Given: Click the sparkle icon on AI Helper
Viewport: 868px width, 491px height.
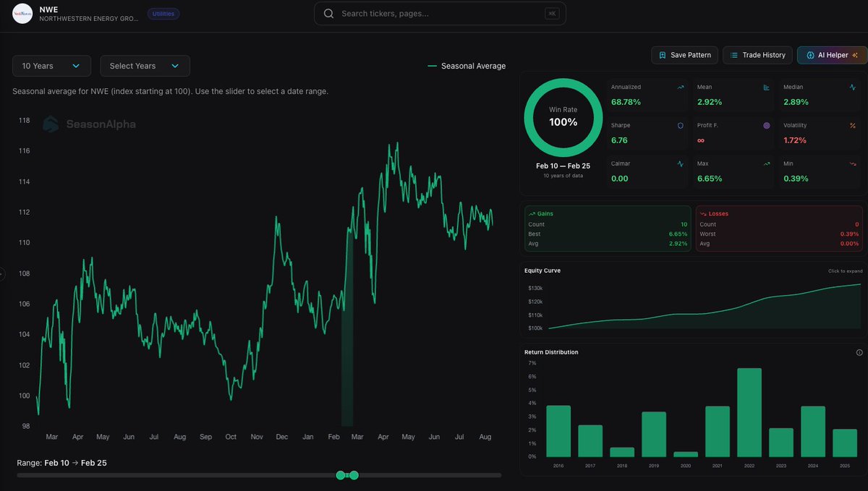Looking at the screenshot, I should (855, 55).
